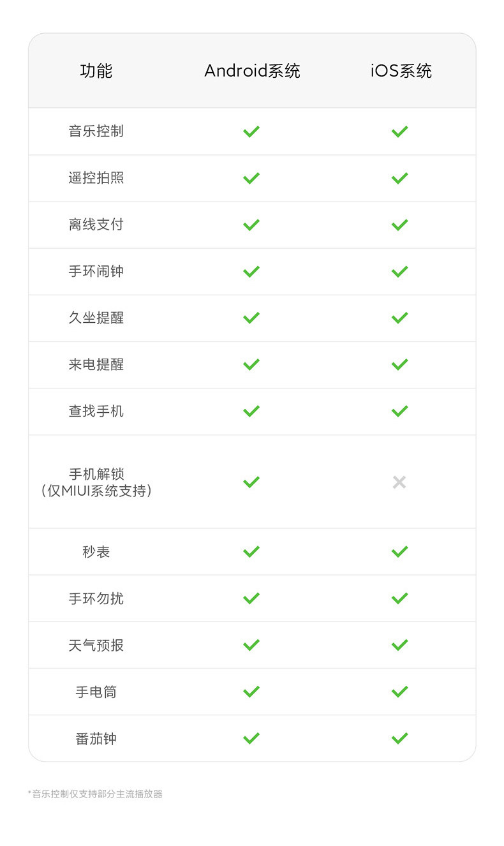Click the 音乐控制 footnote at bottom
Screen dimensions: 504x846
coord(95,794)
